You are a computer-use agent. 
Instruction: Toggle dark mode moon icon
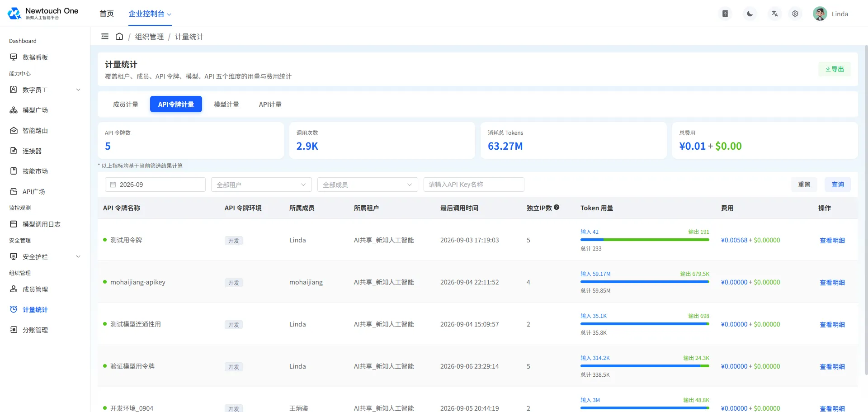coord(750,14)
